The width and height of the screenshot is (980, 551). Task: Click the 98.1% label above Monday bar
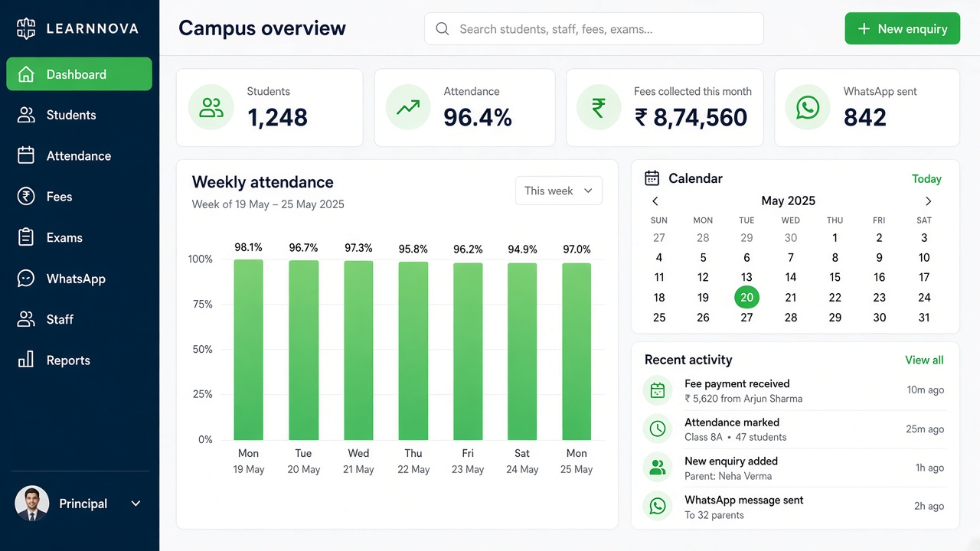click(x=248, y=247)
